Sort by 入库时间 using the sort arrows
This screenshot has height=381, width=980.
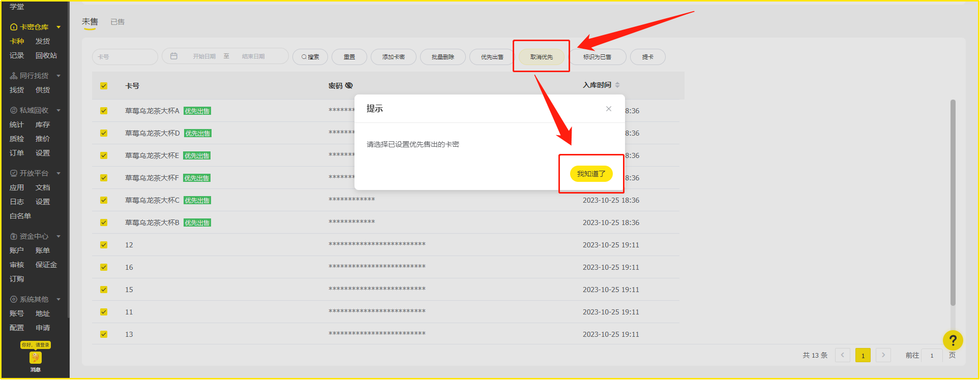tap(617, 85)
